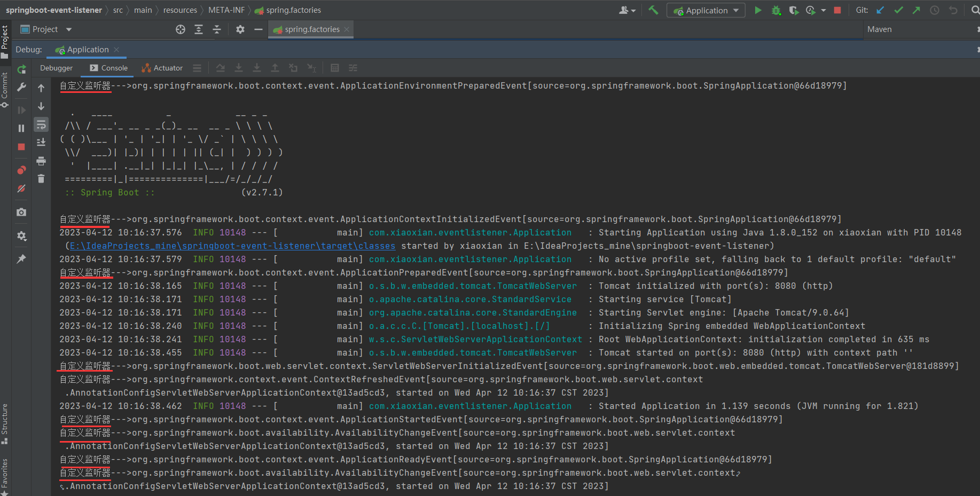Screen dimensions: 980x496
Task: Stop the application with the top red square
Action: coord(837,10)
